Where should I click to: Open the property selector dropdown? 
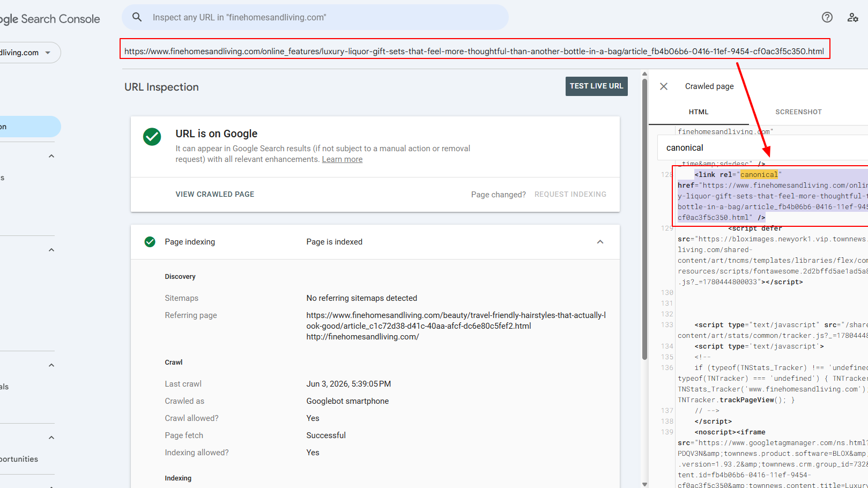pos(30,53)
